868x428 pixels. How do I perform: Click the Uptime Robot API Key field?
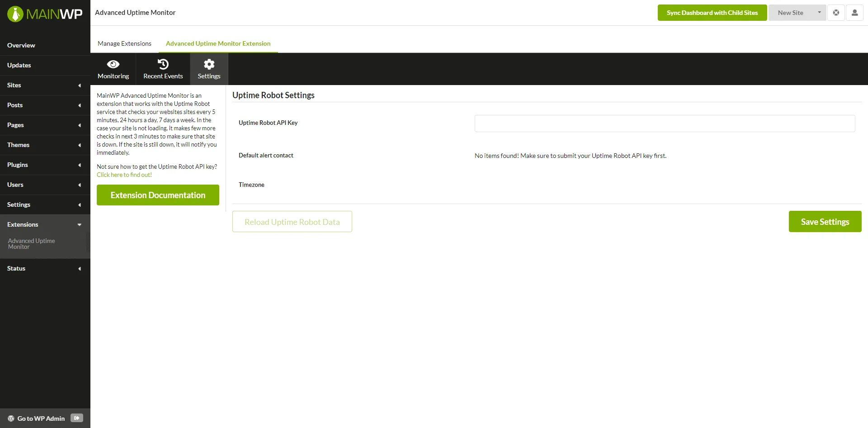(665, 123)
